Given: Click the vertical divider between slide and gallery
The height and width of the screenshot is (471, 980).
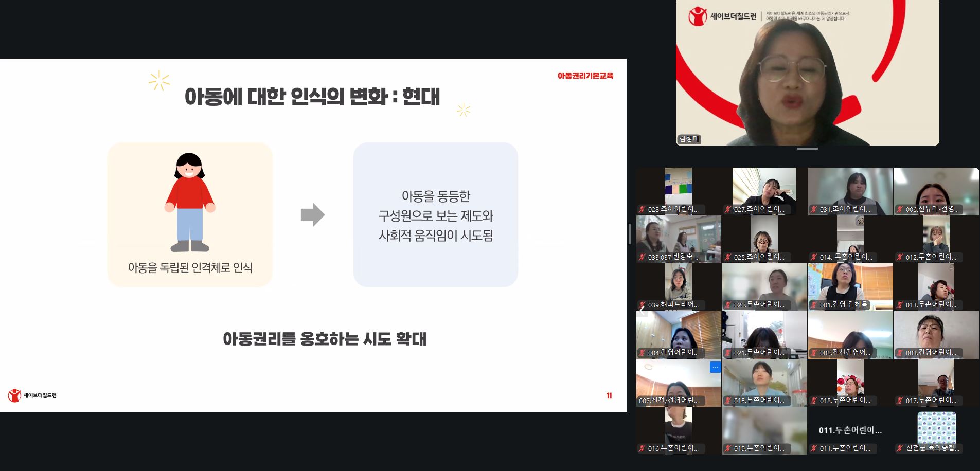Looking at the screenshot, I should tap(630, 234).
